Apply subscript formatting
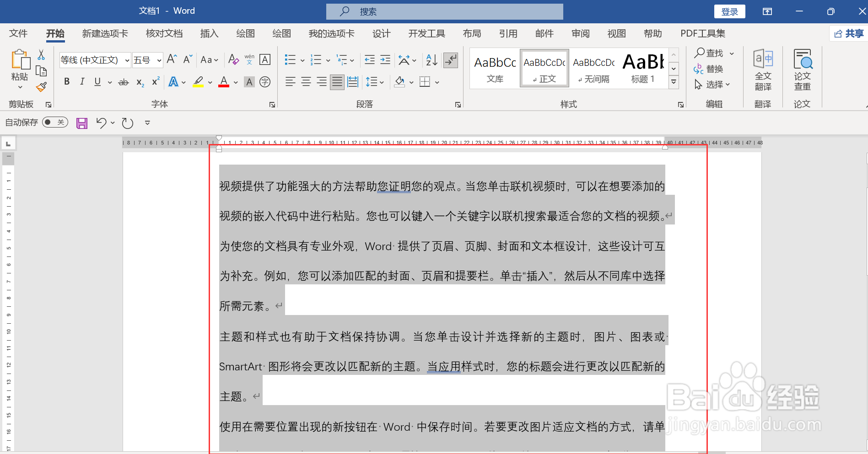 pos(140,82)
